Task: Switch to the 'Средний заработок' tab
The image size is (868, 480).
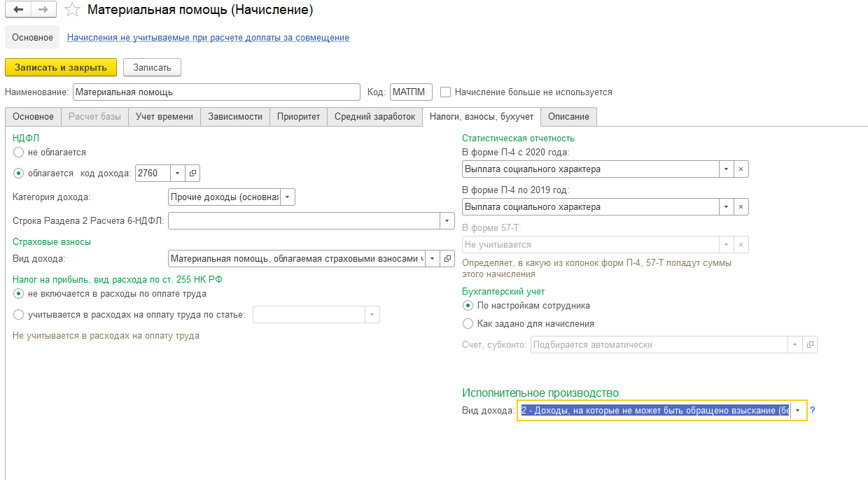Action: coord(374,117)
